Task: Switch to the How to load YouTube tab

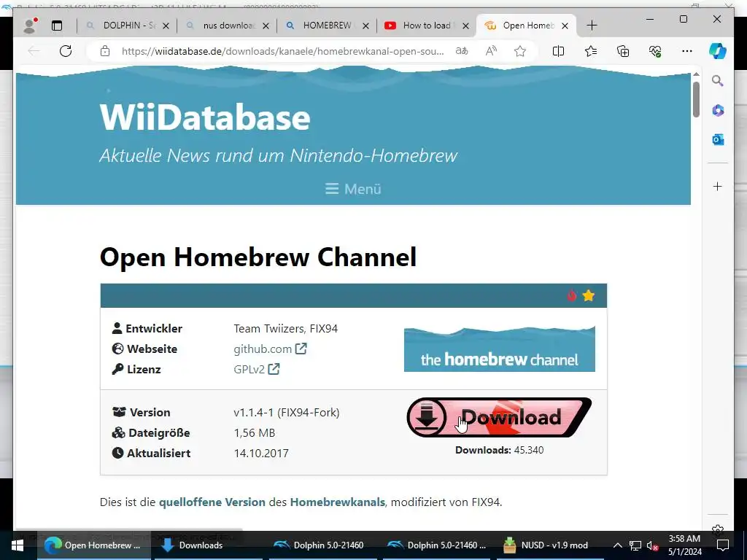Action: coord(426,26)
